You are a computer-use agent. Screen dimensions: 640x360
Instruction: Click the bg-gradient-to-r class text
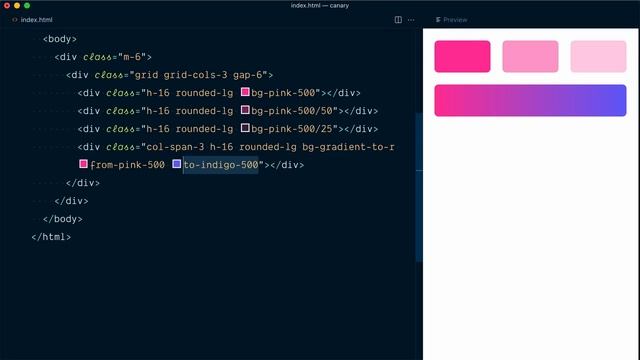348,147
